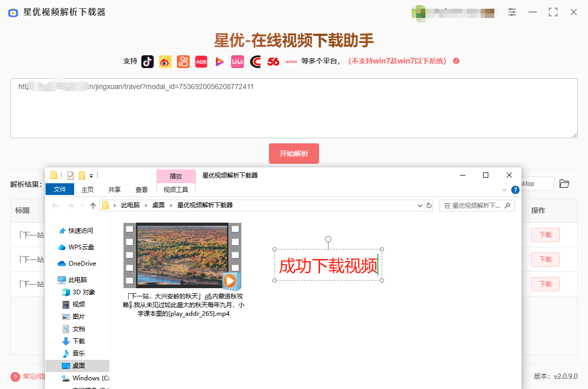
Task: Click inside the video URL input box
Action: pyautogui.click(x=293, y=108)
